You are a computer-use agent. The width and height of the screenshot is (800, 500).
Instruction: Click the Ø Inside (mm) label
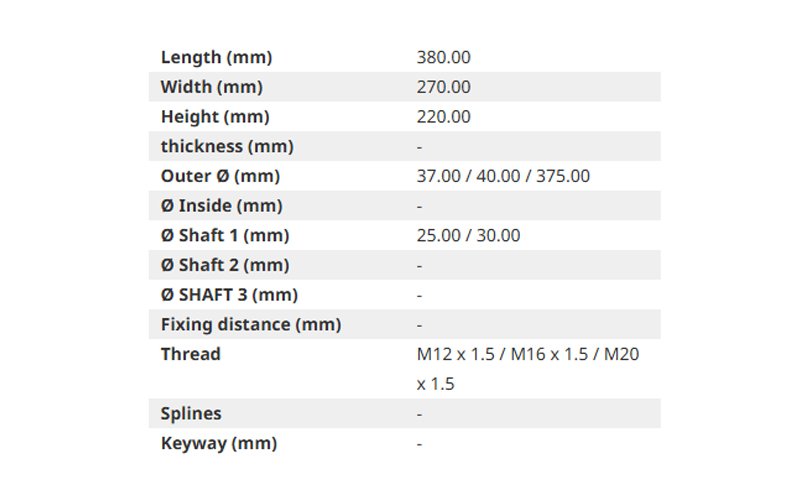221,206
